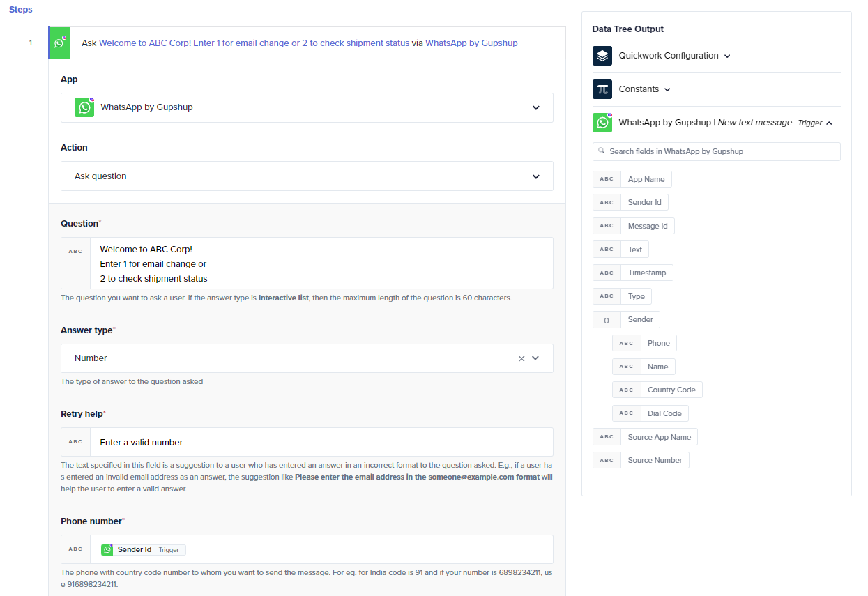Select the Source Number data pill
The image size is (868, 596).
click(x=641, y=460)
